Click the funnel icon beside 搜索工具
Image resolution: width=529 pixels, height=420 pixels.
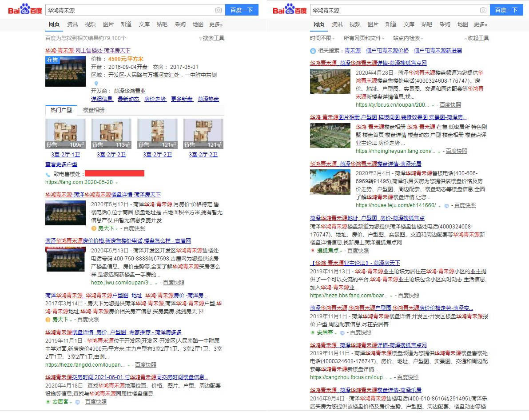[x=200, y=39]
